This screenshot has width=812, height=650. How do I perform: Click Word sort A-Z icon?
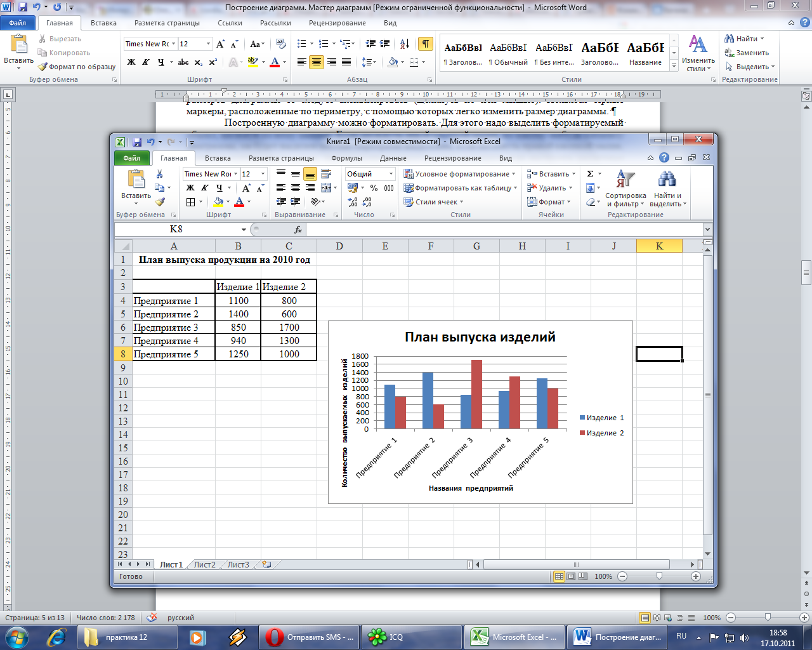pyautogui.click(x=404, y=44)
